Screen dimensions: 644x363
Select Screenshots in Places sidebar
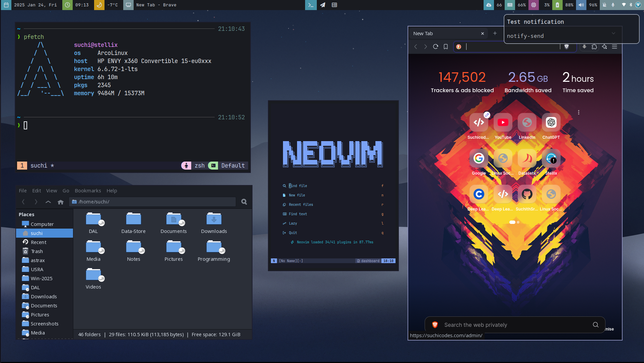tap(45, 323)
